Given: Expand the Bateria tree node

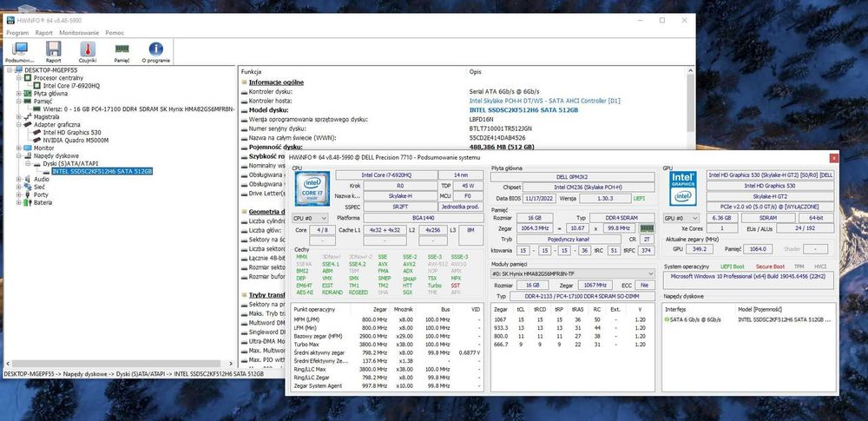Looking at the screenshot, I should pyautogui.click(x=19, y=202).
